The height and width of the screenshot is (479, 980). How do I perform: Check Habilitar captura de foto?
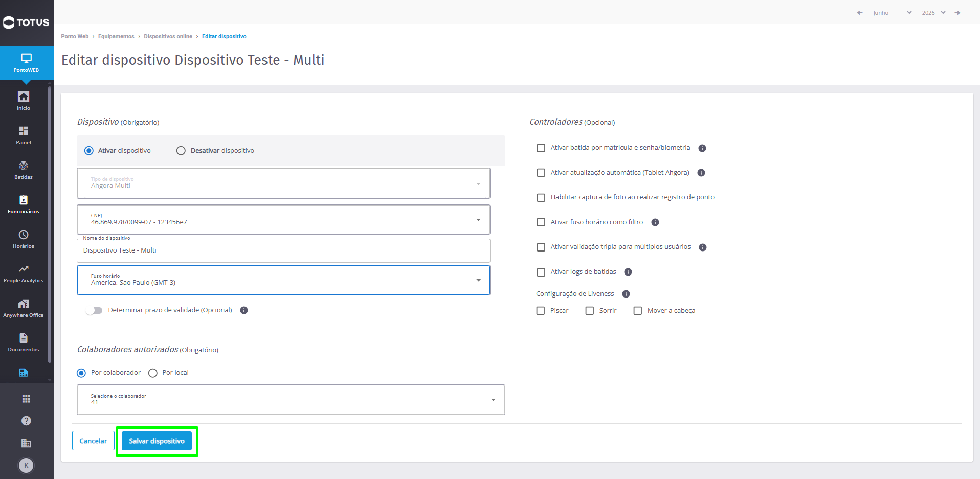pyautogui.click(x=541, y=198)
